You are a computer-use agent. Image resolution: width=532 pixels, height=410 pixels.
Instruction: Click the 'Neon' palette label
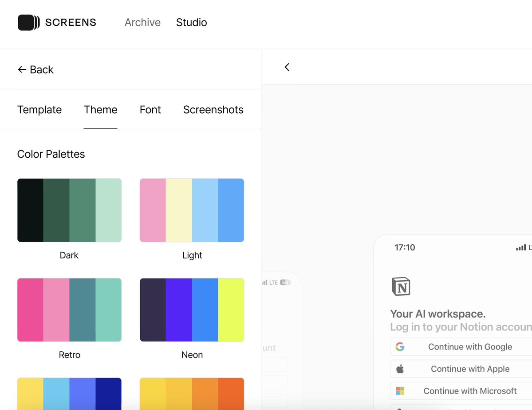[x=192, y=355]
